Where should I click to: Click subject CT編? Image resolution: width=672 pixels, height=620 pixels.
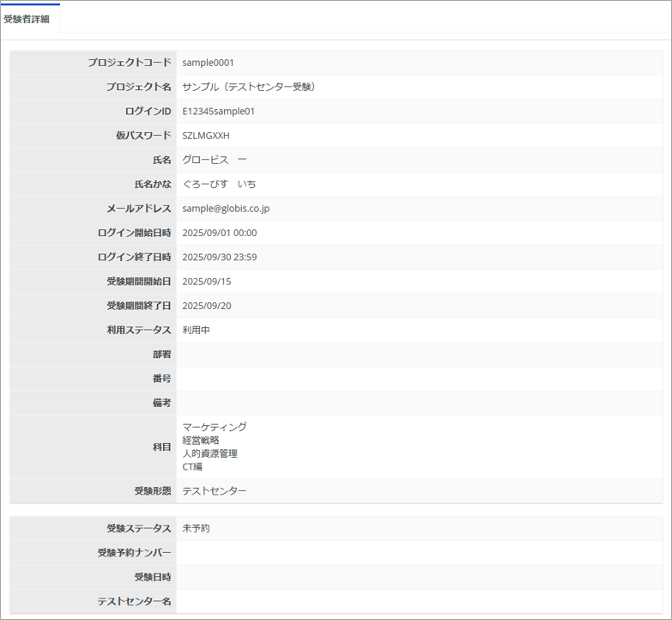tap(192, 467)
